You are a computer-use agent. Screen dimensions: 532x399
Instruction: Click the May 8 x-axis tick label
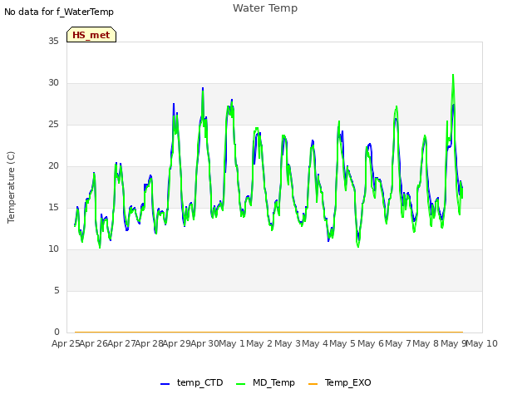426,343
